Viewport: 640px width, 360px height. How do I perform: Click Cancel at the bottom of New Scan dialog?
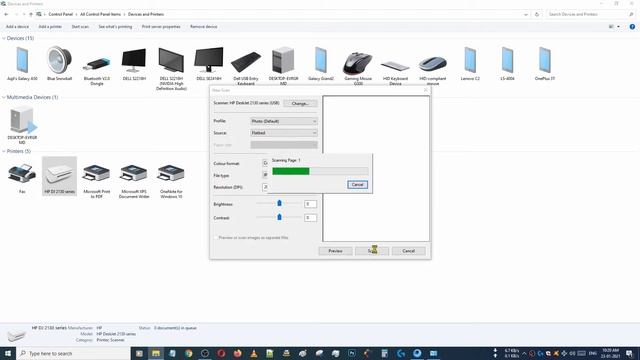[x=409, y=251]
